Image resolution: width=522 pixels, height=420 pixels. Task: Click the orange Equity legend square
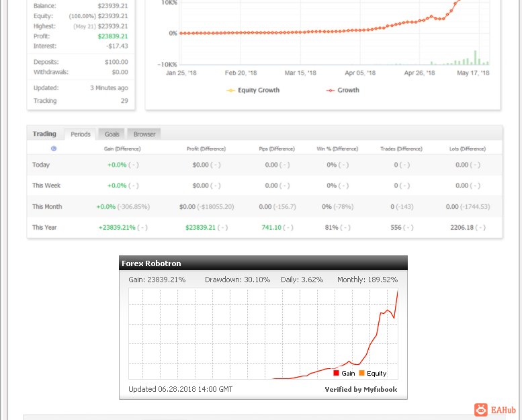pyautogui.click(x=361, y=373)
